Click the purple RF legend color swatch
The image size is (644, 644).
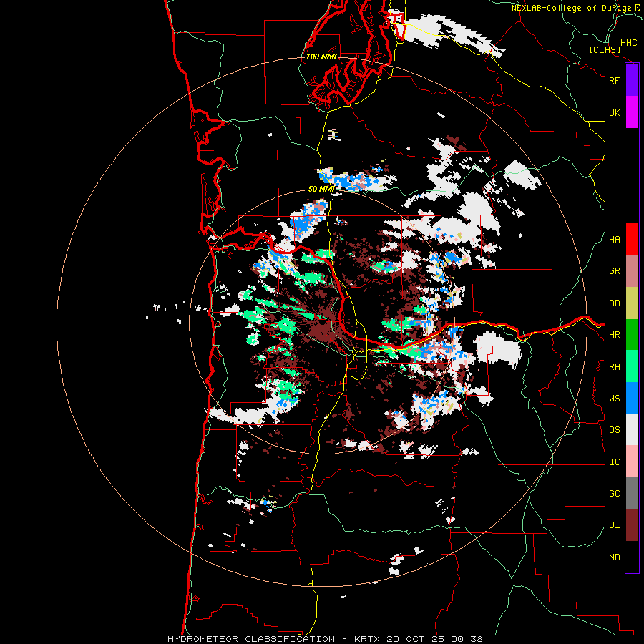[x=632, y=80]
